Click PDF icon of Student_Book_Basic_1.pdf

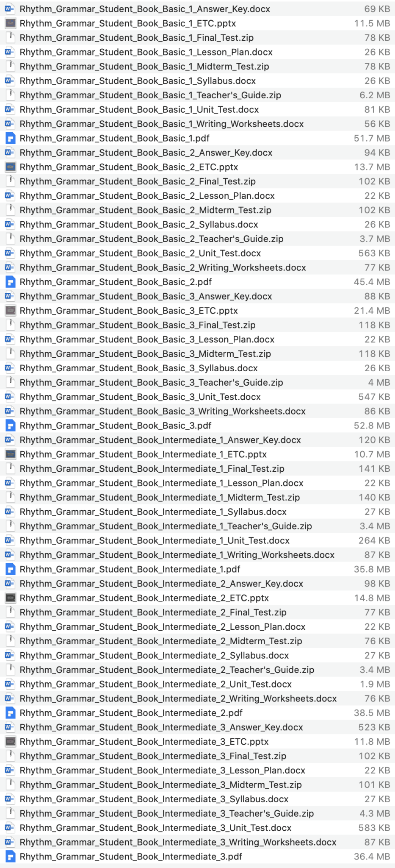point(10,138)
